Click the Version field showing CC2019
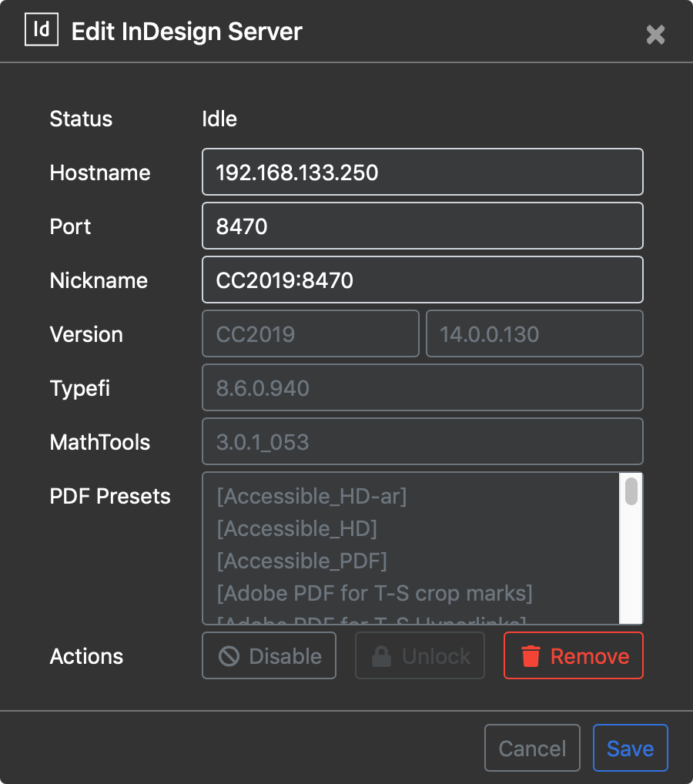This screenshot has width=693, height=784. [310, 334]
